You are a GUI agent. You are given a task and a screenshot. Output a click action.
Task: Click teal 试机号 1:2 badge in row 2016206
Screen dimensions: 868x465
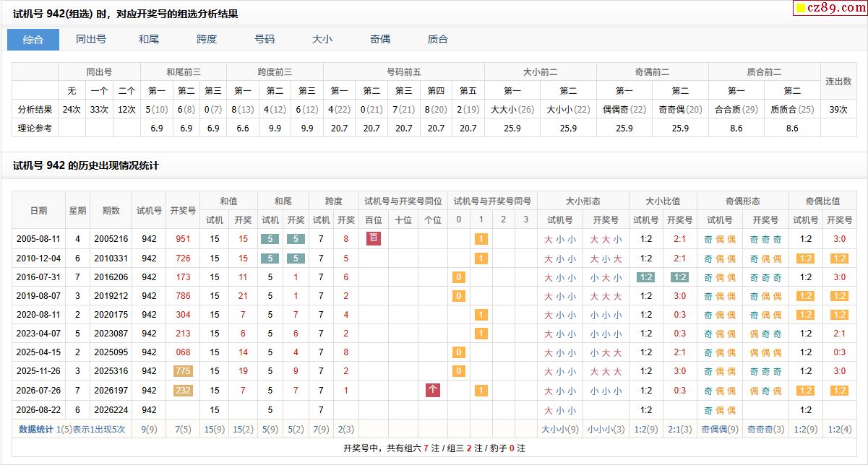click(646, 277)
